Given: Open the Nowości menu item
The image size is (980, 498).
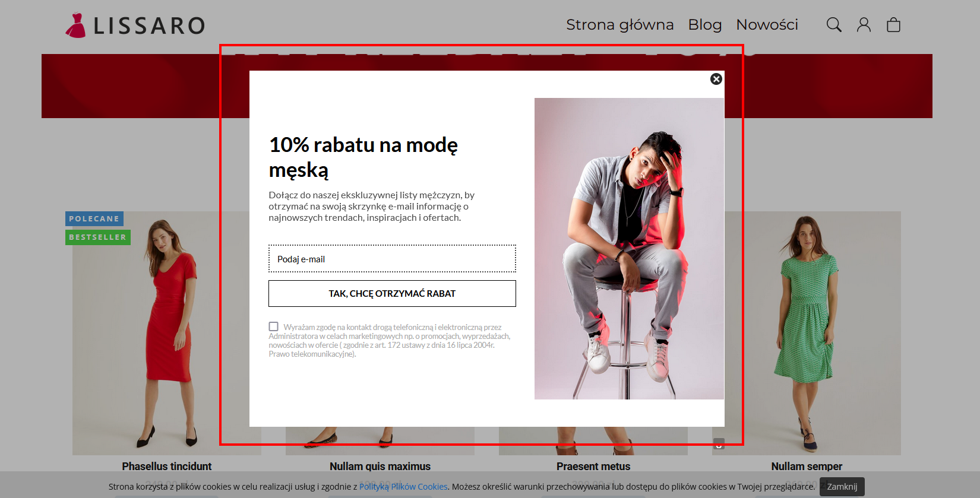Looking at the screenshot, I should (767, 25).
